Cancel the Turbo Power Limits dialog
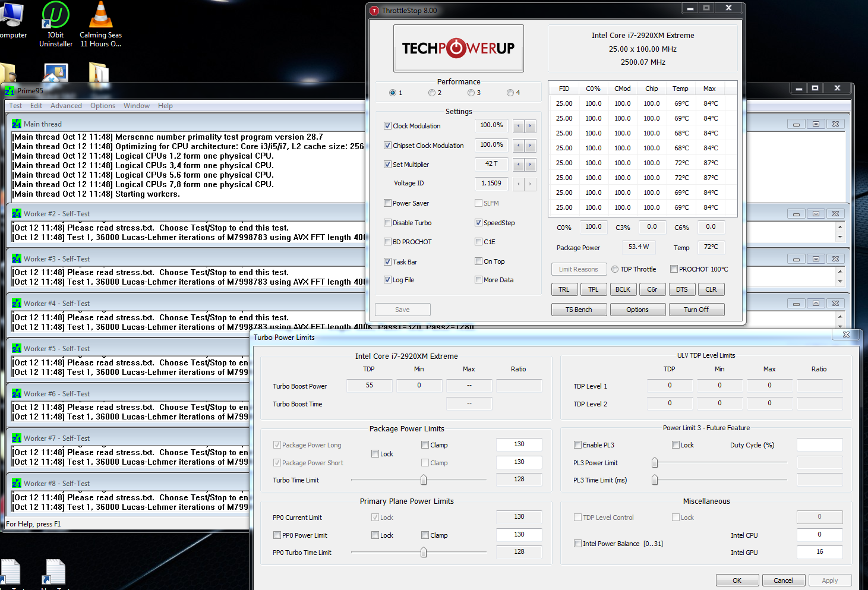Screen dimensions: 868x590 (x=783, y=580)
